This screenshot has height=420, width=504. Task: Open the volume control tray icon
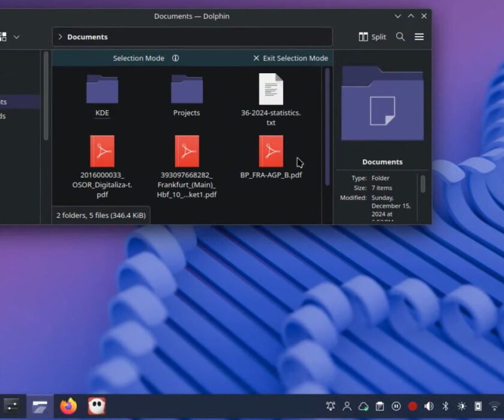pyautogui.click(x=429, y=406)
